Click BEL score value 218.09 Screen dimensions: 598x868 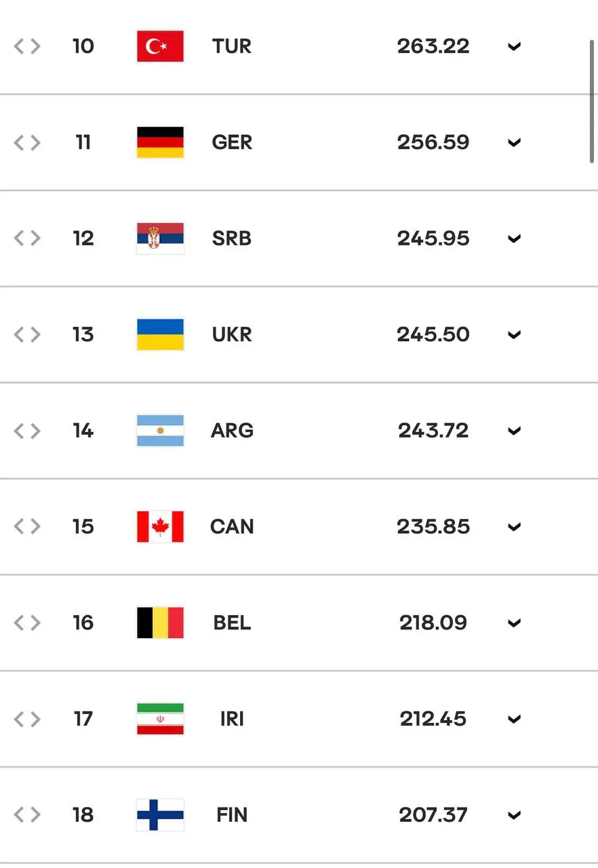coord(433,623)
